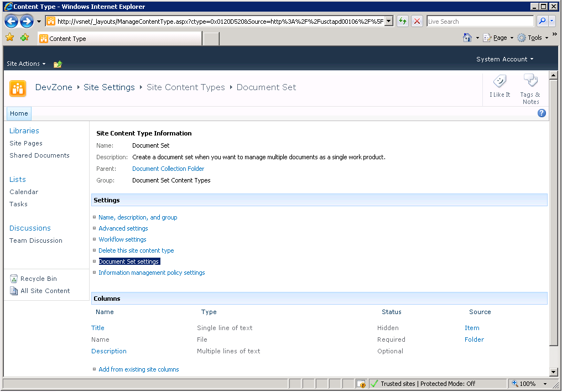Open the Favorites star panel
This screenshot has width=562, height=392.
pos(10,37)
